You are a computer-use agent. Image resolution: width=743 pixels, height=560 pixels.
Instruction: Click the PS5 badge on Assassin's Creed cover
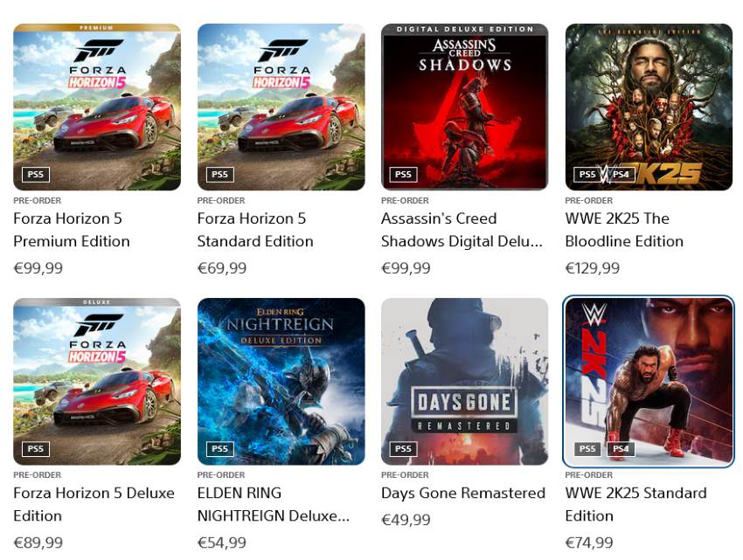click(x=403, y=175)
